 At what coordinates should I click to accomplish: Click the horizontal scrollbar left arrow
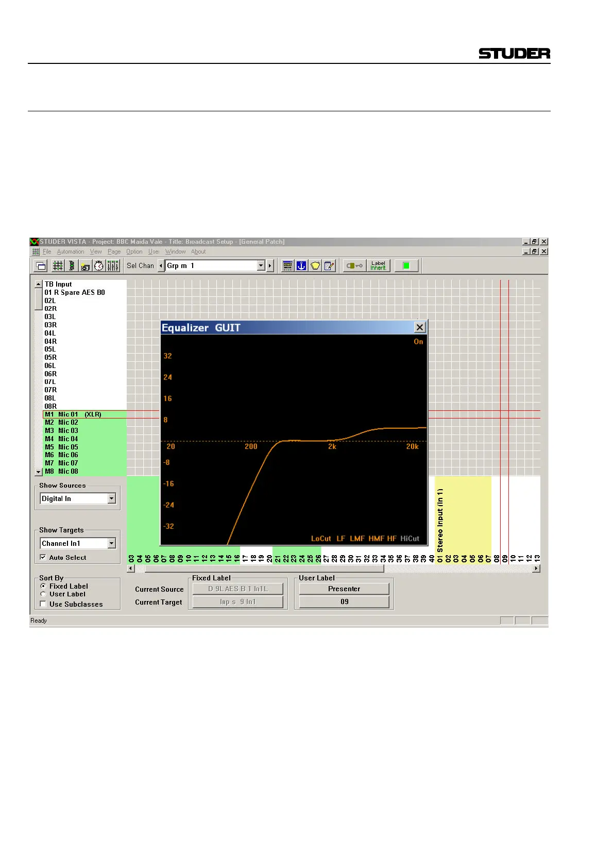click(x=131, y=569)
